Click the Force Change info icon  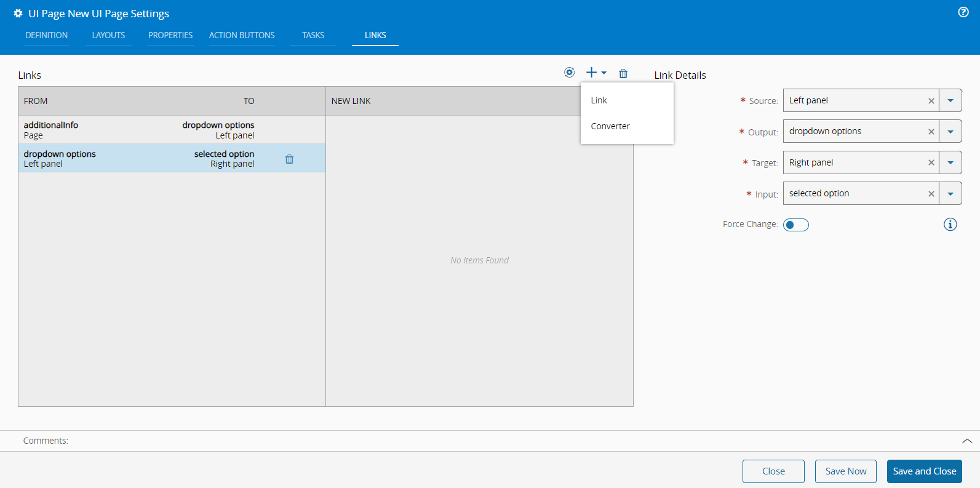[950, 225]
